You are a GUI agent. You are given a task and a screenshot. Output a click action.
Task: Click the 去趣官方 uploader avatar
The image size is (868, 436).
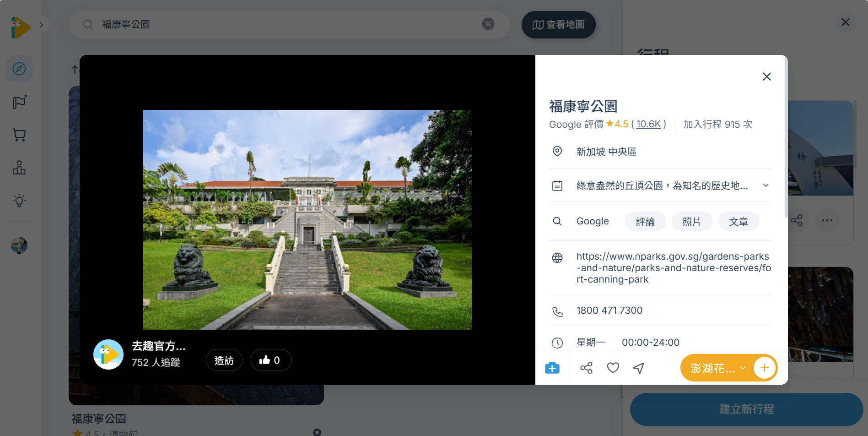(108, 354)
